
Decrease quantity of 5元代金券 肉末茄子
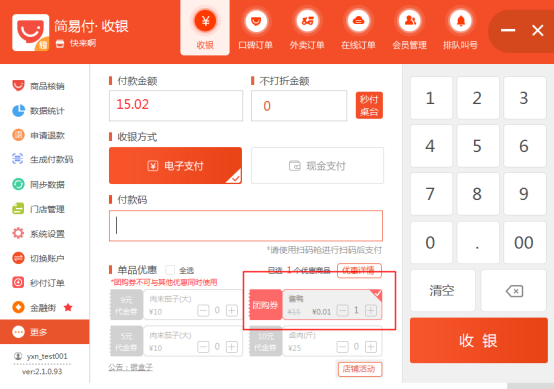203,347
